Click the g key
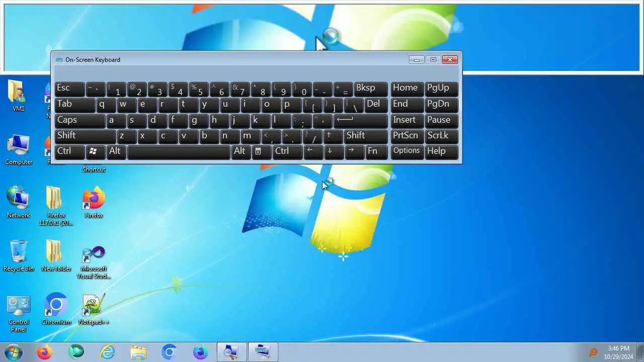Viewport: 644px width, 362px height. (x=199, y=121)
